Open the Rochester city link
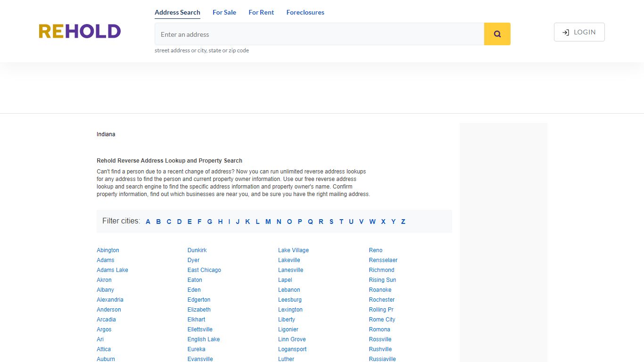Viewport: 644px width, 362px height. pos(382,300)
